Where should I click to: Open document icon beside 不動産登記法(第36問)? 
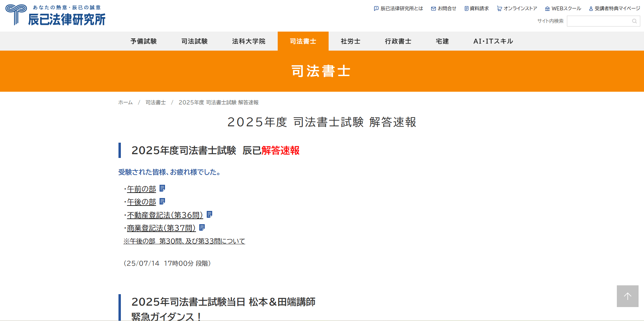tap(209, 214)
